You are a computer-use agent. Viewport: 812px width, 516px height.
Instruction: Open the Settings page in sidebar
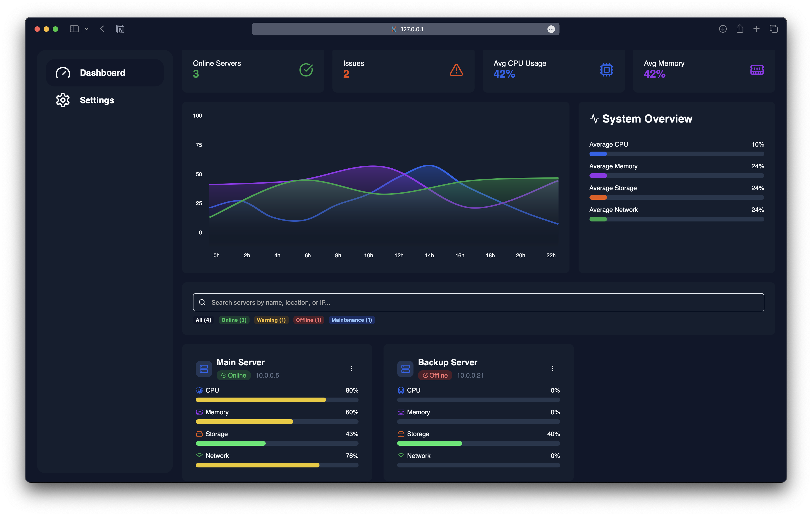105,100
